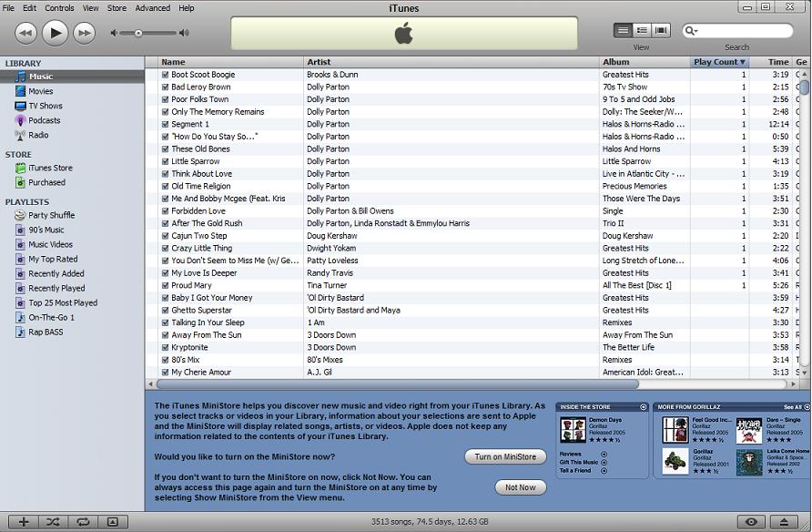Uncheck My Cherie Amour checkbox
This screenshot has height=532, width=812.
tap(165, 372)
